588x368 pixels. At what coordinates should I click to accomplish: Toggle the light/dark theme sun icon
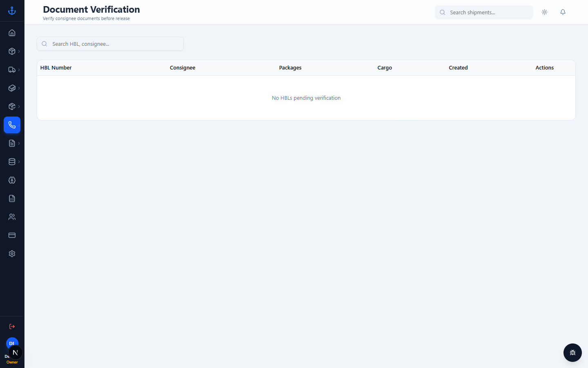(x=544, y=12)
